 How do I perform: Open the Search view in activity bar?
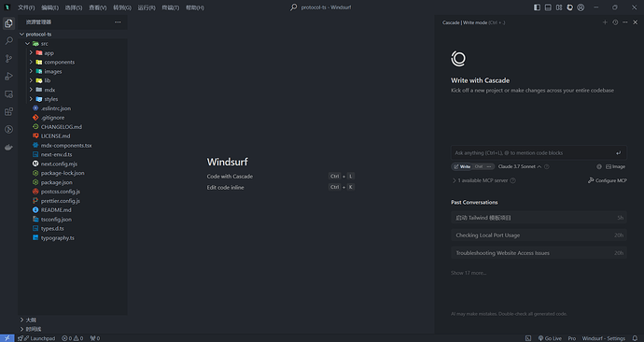click(8, 41)
